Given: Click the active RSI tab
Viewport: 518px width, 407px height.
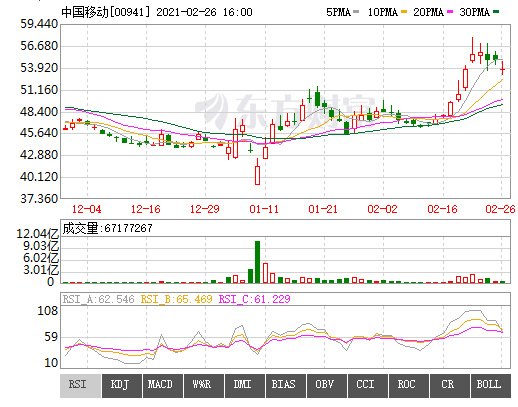Looking at the screenshot, I should coord(80,386).
